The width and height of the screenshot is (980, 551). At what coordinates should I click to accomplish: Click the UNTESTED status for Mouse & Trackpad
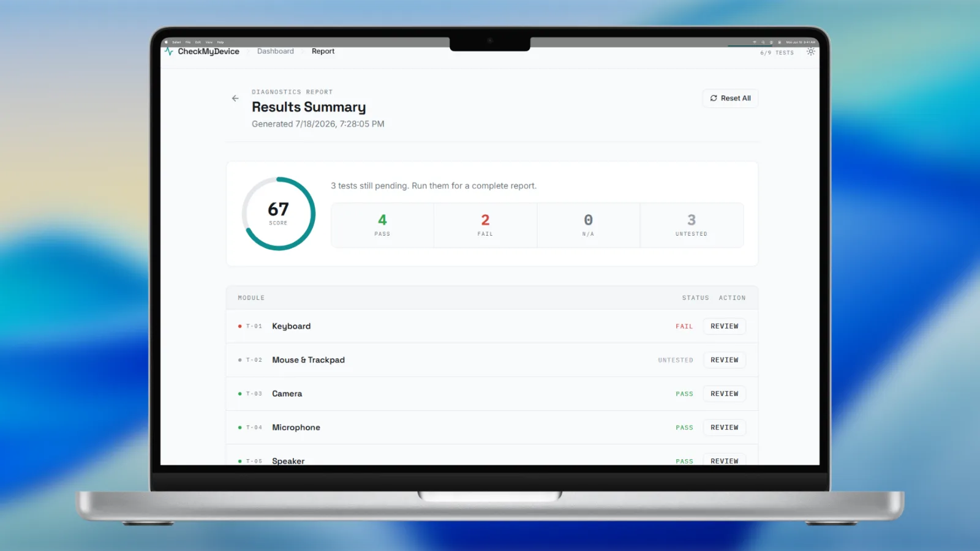click(676, 360)
